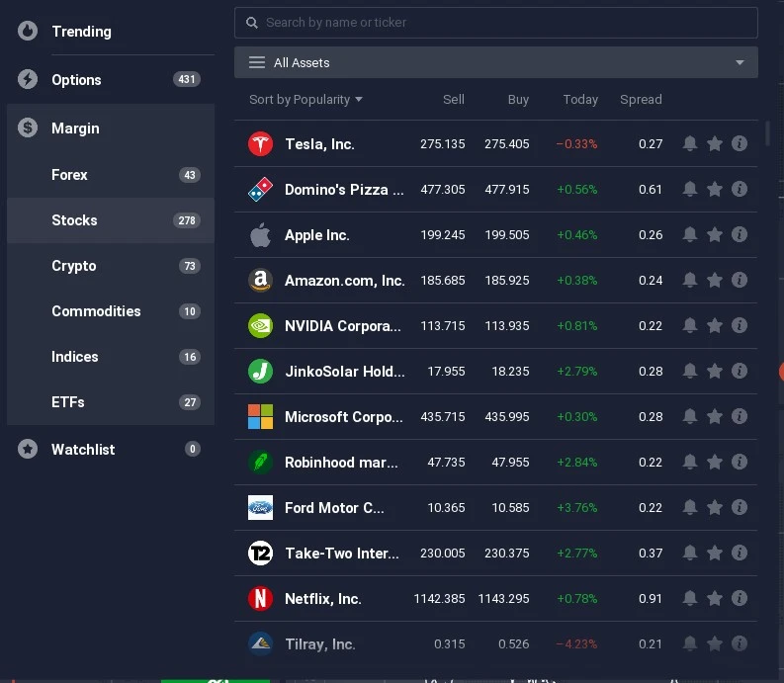The width and height of the screenshot is (784, 683).
Task: Click the Options lightning bolt icon
Action: click(x=28, y=79)
